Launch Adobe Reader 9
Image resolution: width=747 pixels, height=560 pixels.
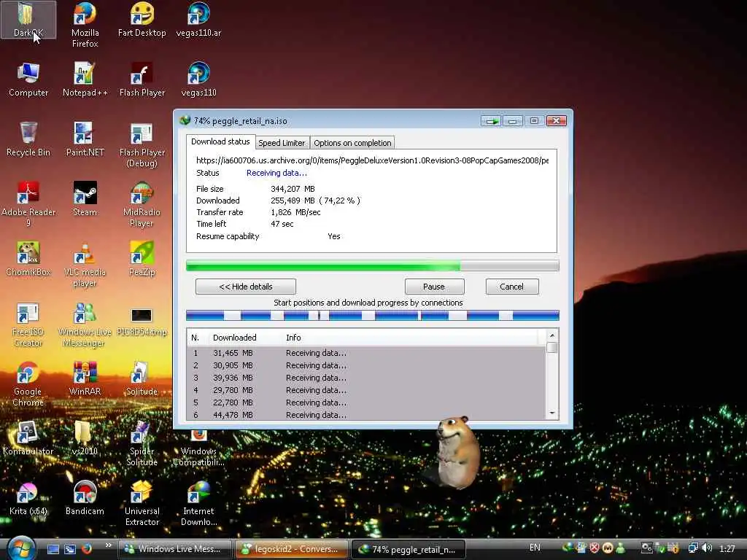[x=28, y=204]
